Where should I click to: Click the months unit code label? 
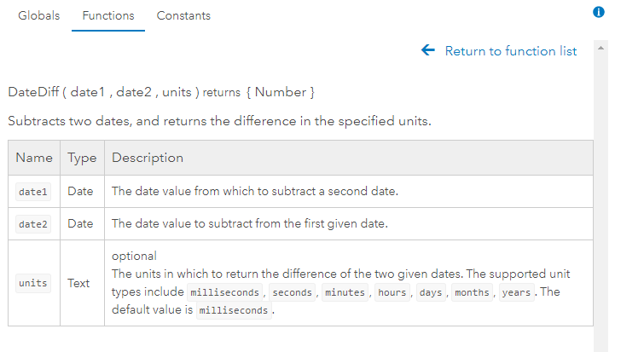[472, 292]
